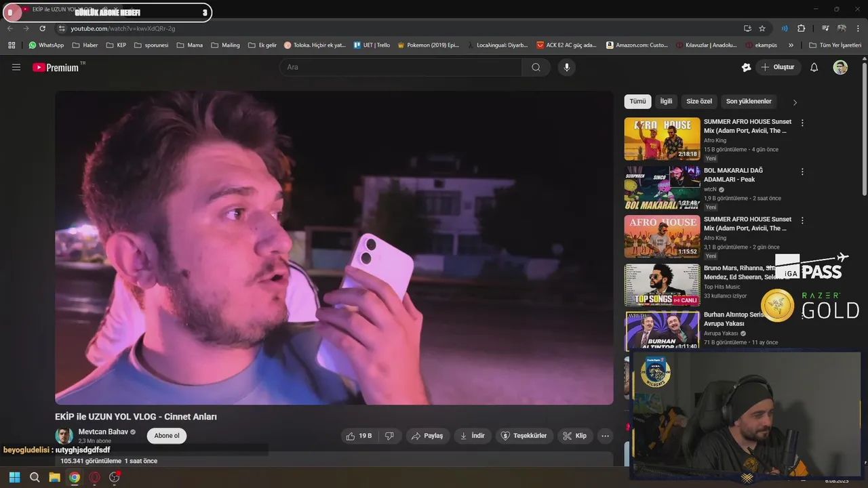Open Windows Start menu
This screenshot has width=868, height=488.
pos(14,477)
